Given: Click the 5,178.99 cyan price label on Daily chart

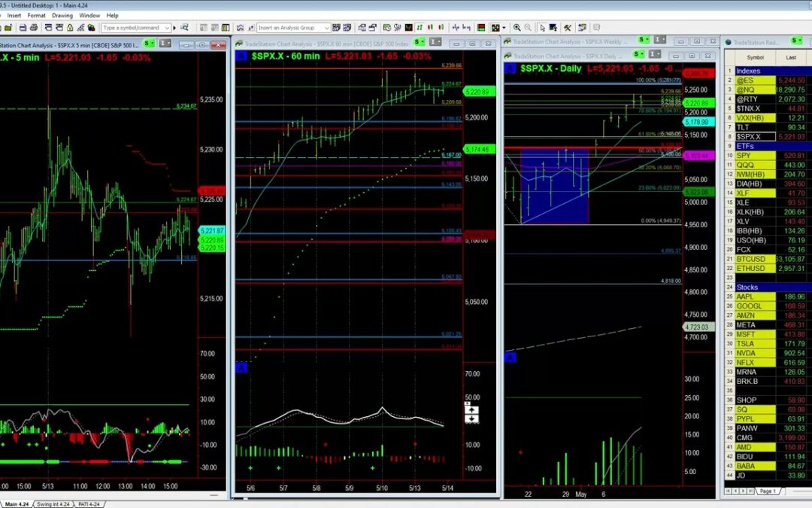Looking at the screenshot, I should [698, 123].
